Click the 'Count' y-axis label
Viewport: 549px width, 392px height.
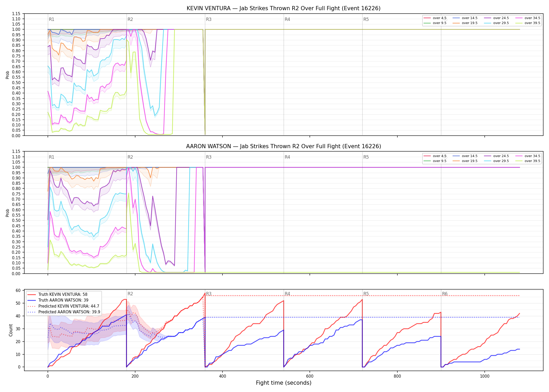[x=11, y=330]
